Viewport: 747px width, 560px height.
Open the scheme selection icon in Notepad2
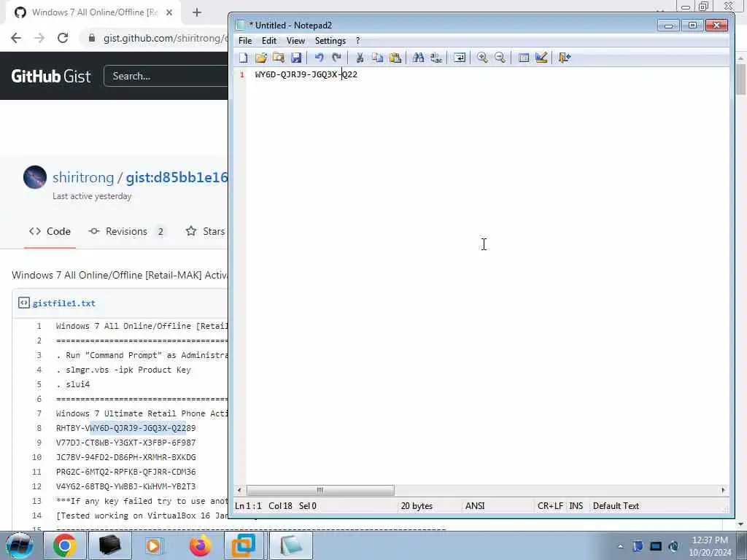coord(524,58)
